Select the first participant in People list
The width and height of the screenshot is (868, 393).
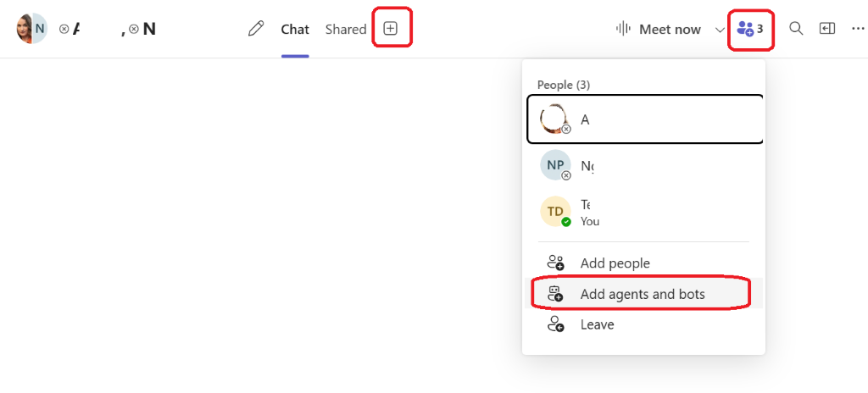(x=644, y=119)
